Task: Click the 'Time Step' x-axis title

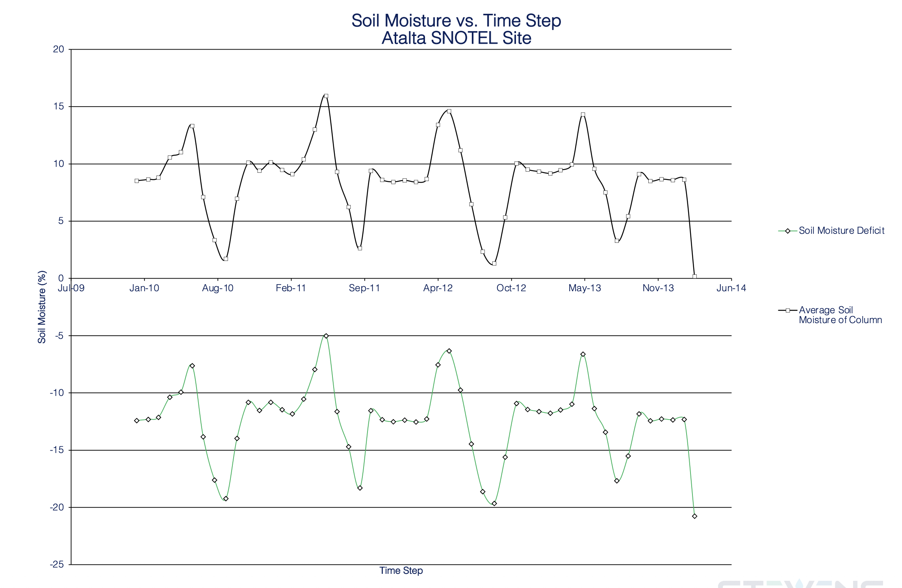Action: pyautogui.click(x=401, y=570)
